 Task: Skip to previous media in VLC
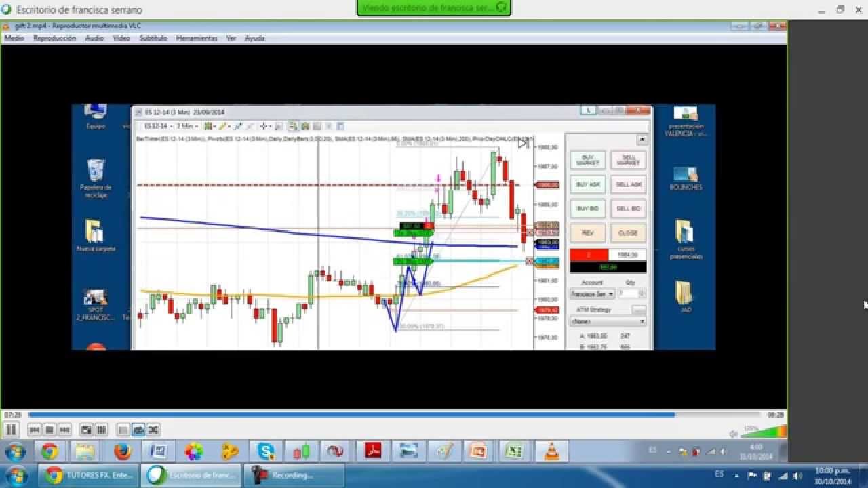pos(34,430)
